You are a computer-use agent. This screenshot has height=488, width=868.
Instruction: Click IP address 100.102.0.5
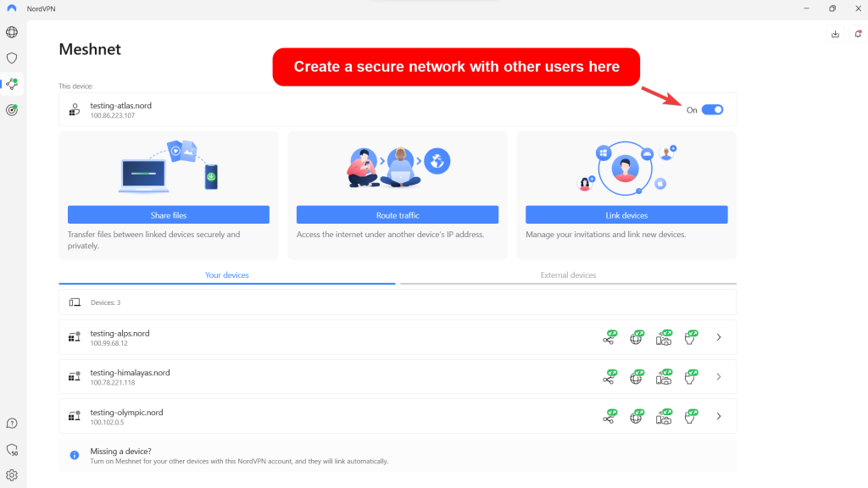tap(107, 423)
